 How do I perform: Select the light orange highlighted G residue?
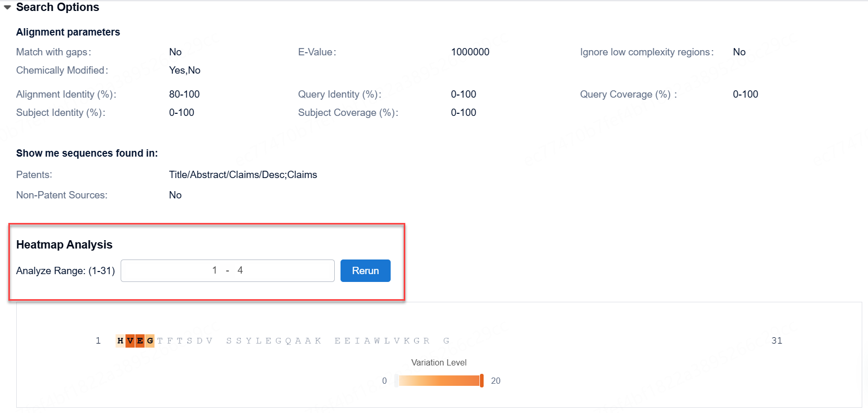[x=150, y=341]
